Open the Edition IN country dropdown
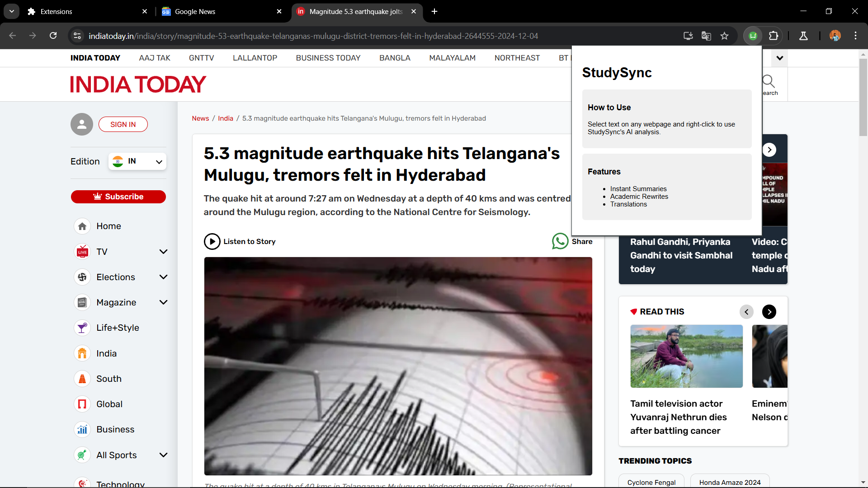 pos(137,161)
